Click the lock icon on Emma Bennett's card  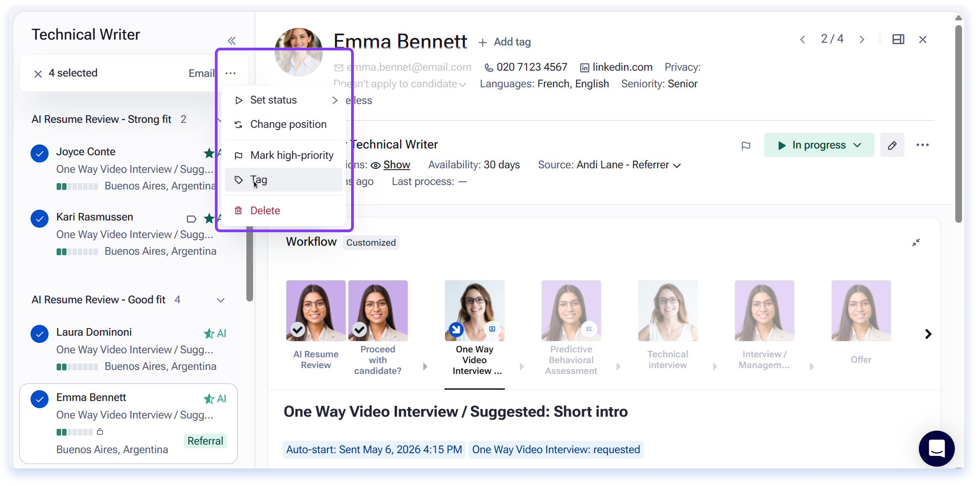(100, 432)
